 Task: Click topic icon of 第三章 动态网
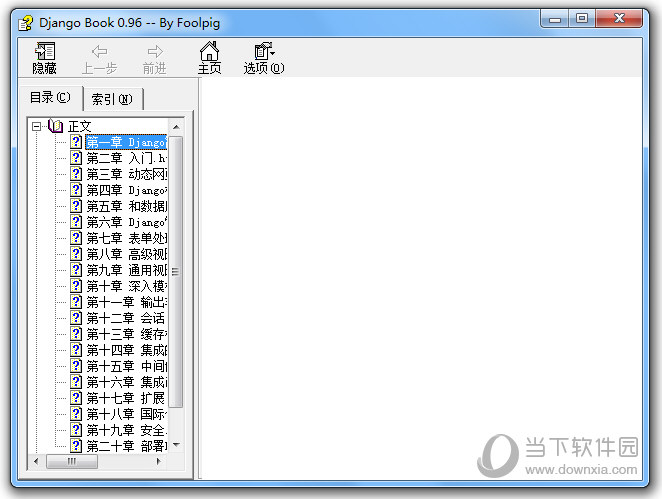point(76,174)
